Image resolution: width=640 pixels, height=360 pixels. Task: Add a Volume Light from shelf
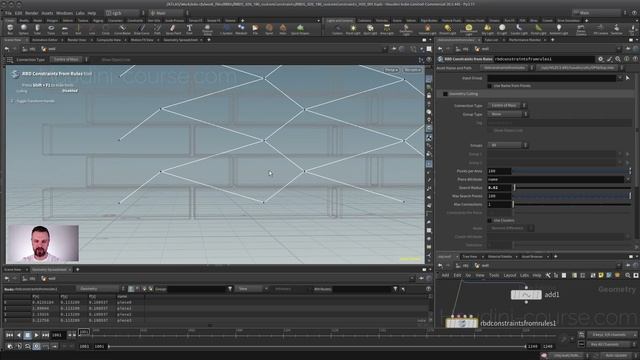pyautogui.click(x=427, y=29)
